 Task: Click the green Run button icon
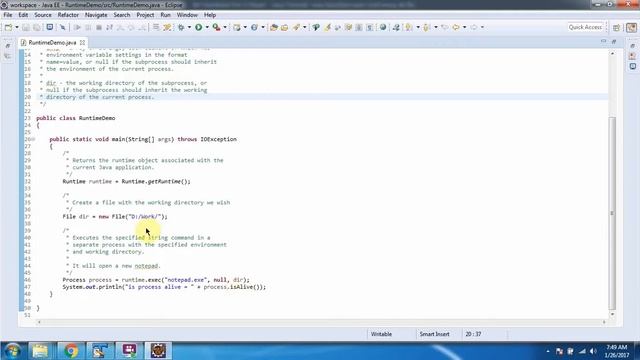pyautogui.click(x=198, y=27)
